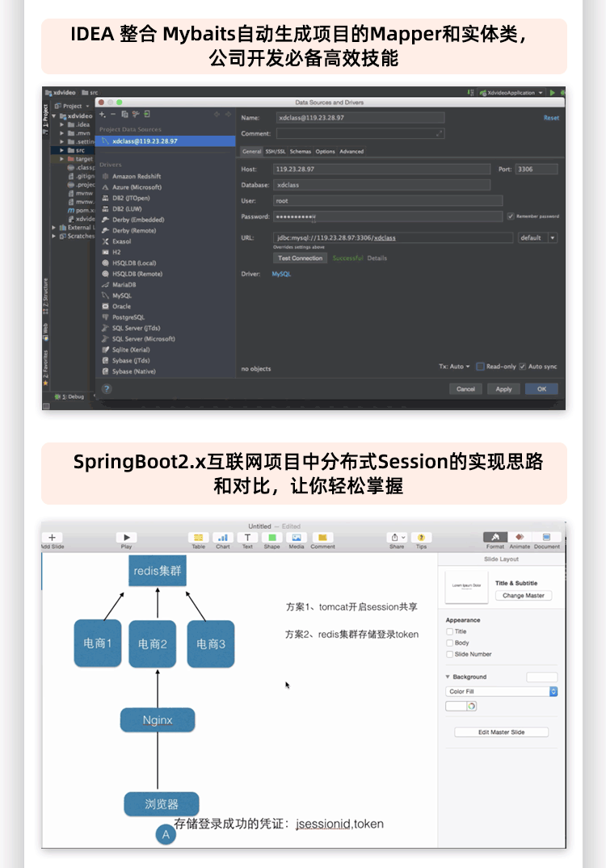Click the green Run icon in IDEA toolbar
606x868 pixels.
[553, 92]
